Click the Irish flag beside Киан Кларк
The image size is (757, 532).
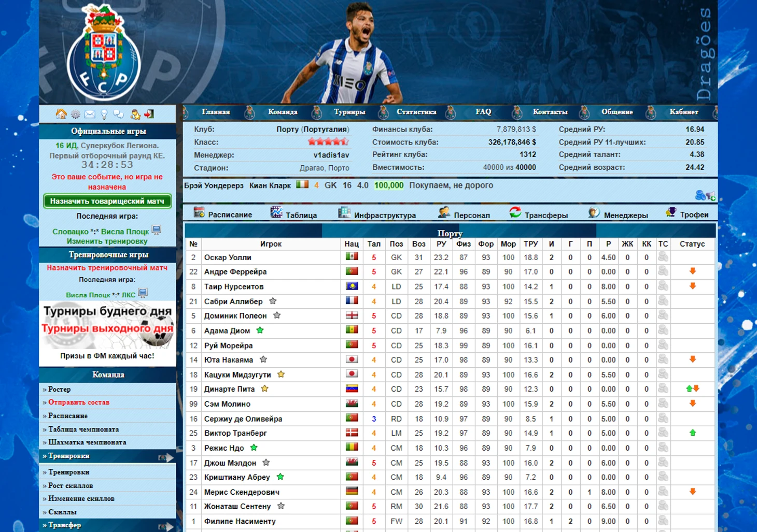302,184
